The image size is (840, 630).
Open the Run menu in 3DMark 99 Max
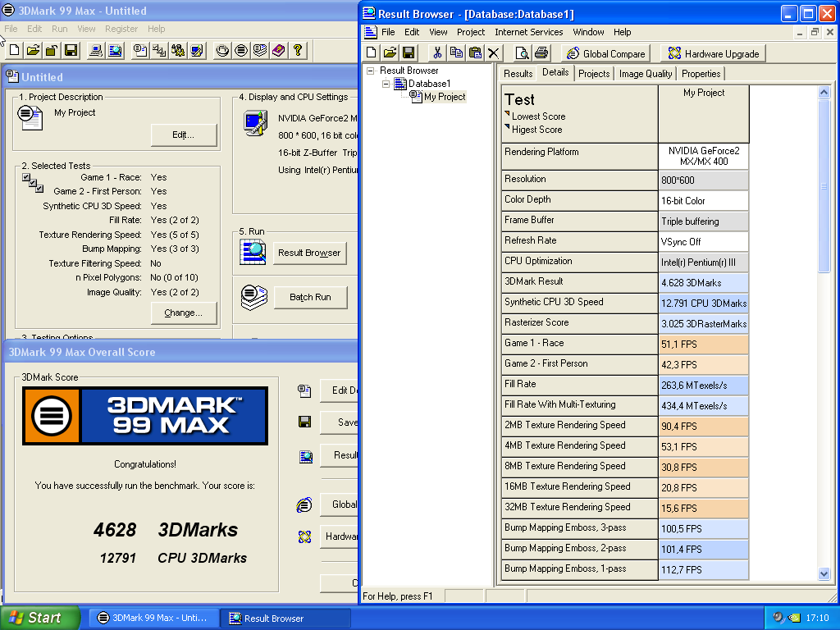click(x=59, y=29)
